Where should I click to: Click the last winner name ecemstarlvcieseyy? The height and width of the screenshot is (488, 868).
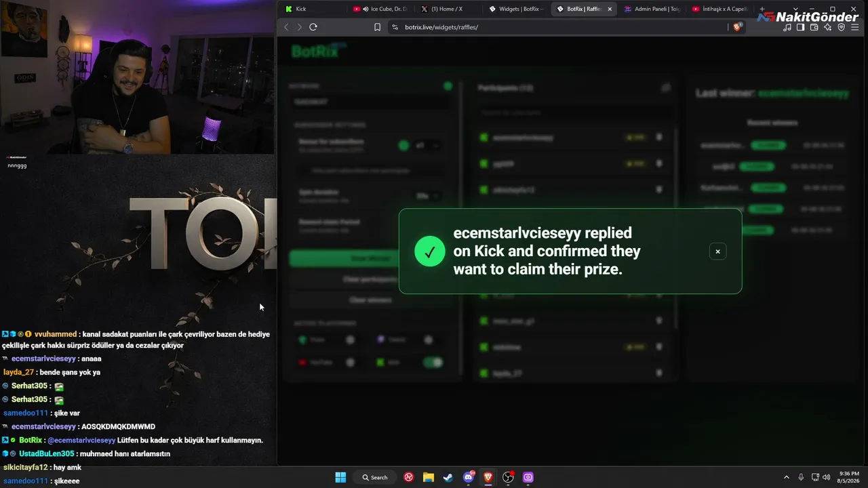click(804, 94)
